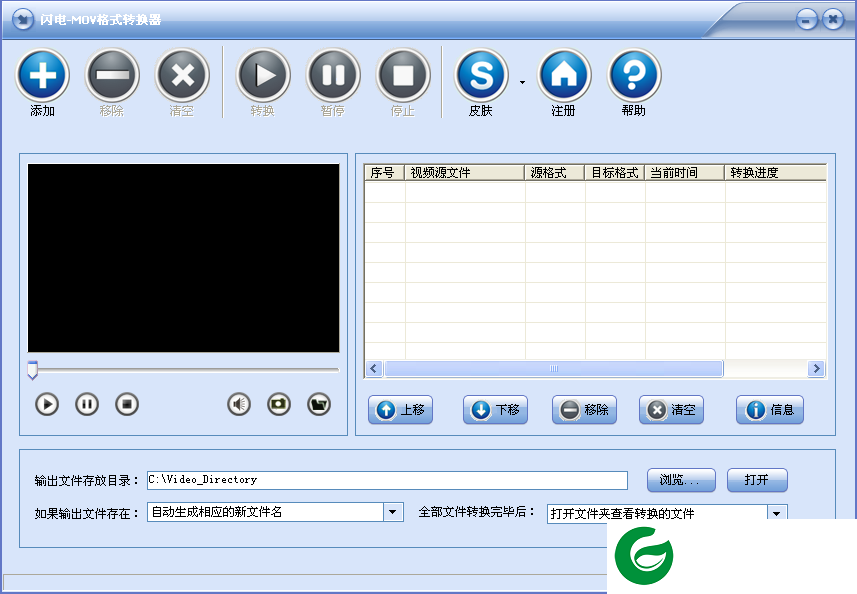Move the selected file up with 上移
This screenshot has width=857, height=594.
401,410
